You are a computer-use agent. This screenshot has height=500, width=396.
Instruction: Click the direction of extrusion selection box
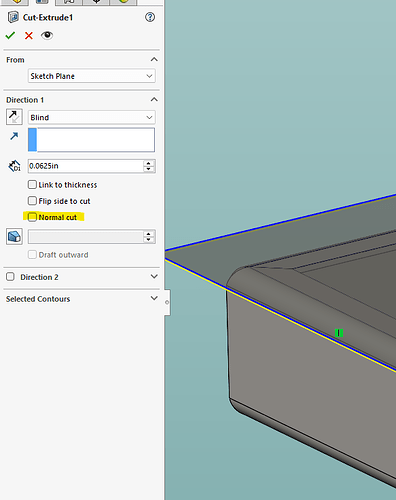91,140
